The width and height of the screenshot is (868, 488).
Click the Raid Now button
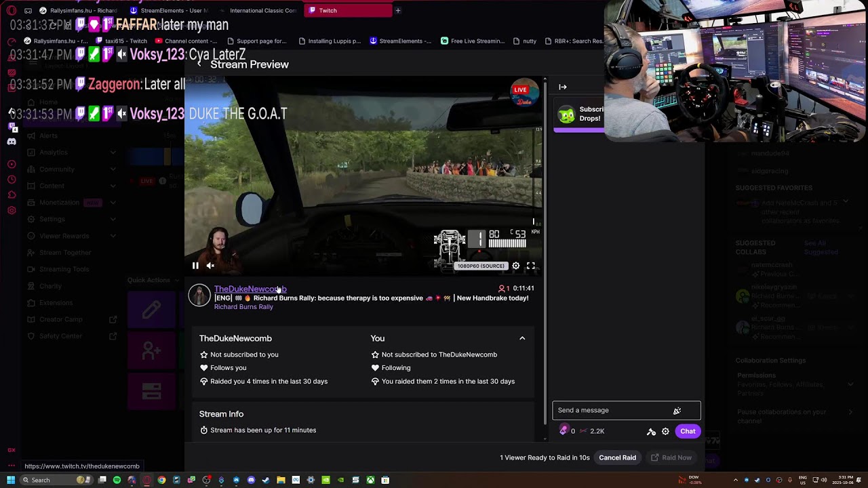671,457
